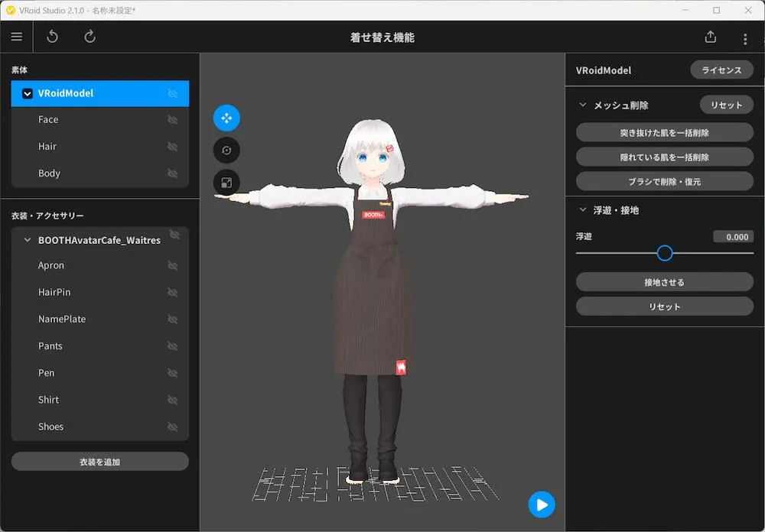The image size is (765, 532).
Task: Play the avatar animation preview
Action: pyautogui.click(x=542, y=504)
